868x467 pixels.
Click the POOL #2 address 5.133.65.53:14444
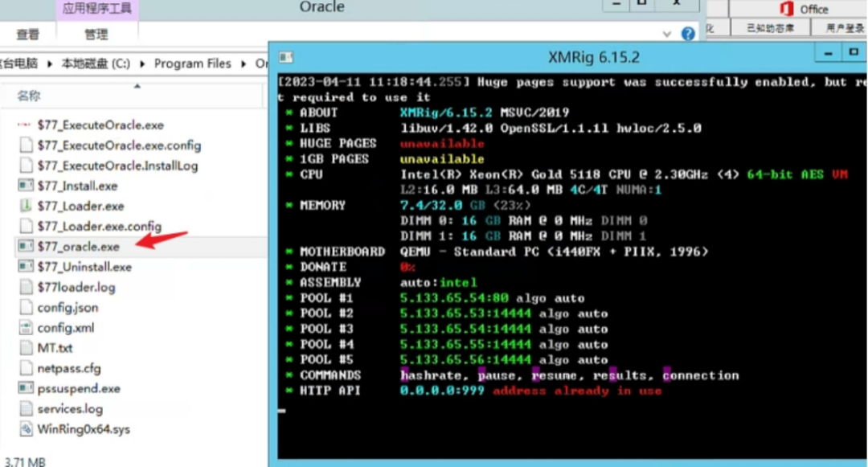coord(465,313)
